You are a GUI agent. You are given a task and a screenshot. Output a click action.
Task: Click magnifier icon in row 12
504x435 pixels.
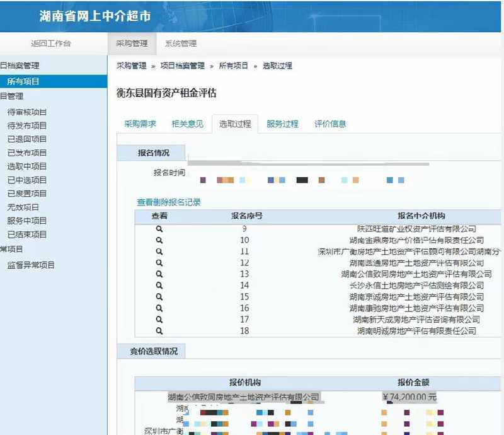click(159, 263)
